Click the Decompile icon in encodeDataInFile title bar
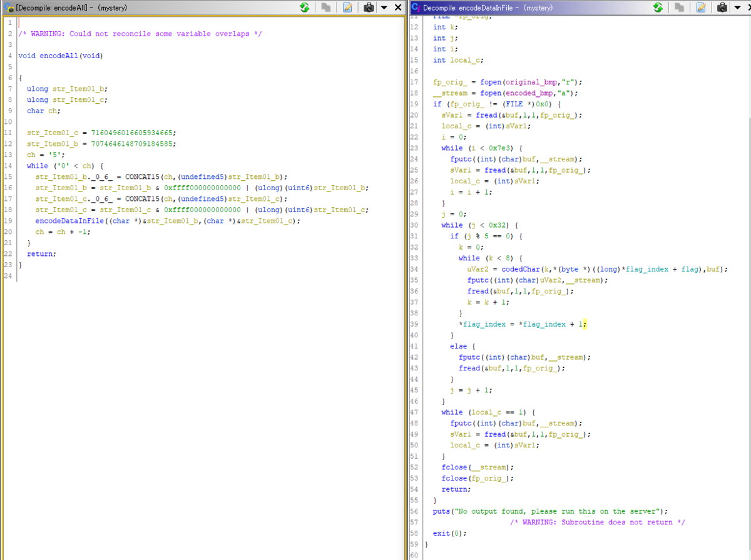The height and width of the screenshot is (560, 751). [x=416, y=8]
